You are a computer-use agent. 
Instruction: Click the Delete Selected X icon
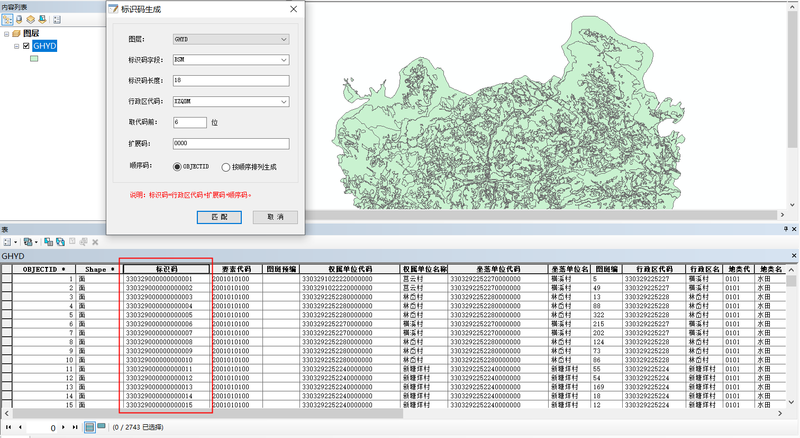click(x=95, y=242)
